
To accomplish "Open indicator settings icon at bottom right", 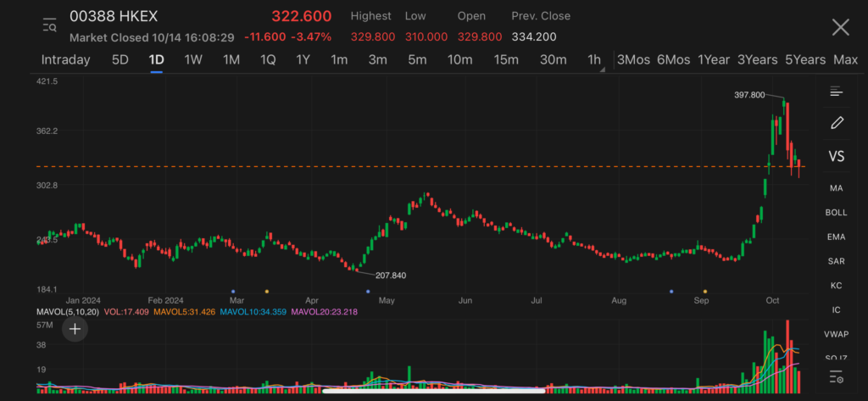I will (836, 376).
